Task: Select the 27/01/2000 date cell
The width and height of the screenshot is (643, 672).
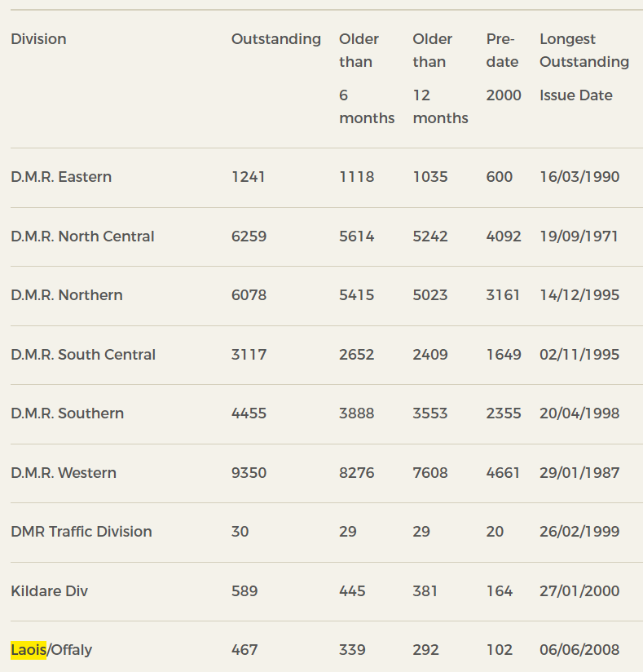Action: [579, 591]
